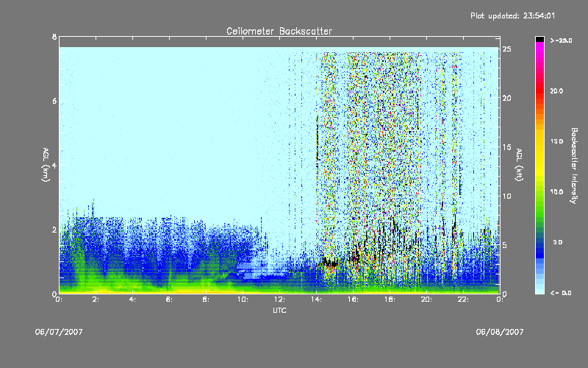Click the ">=25.0" color bar value
Screen dimensions: 588x368
pyautogui.click(x=561, y=40)
